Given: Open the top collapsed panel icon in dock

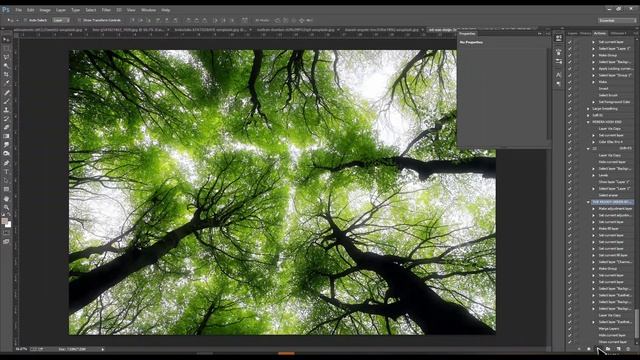Looking at the screenshot, I should (558, 38).
